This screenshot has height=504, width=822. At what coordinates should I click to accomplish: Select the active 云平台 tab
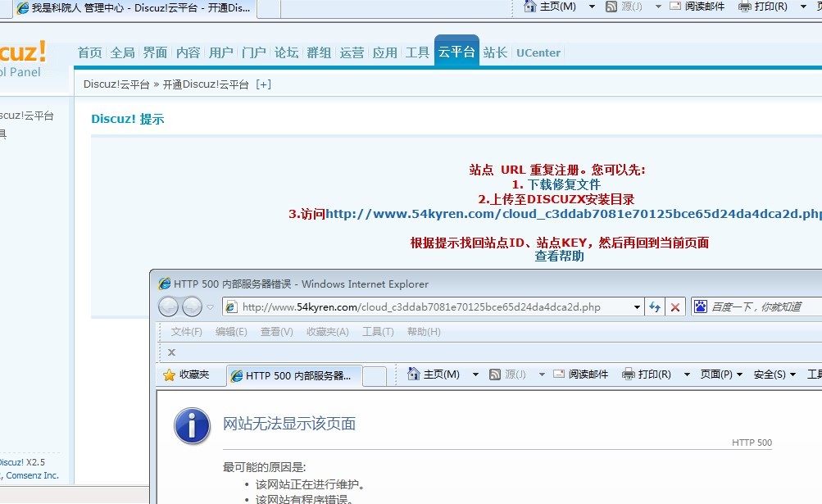coord(456,52)
